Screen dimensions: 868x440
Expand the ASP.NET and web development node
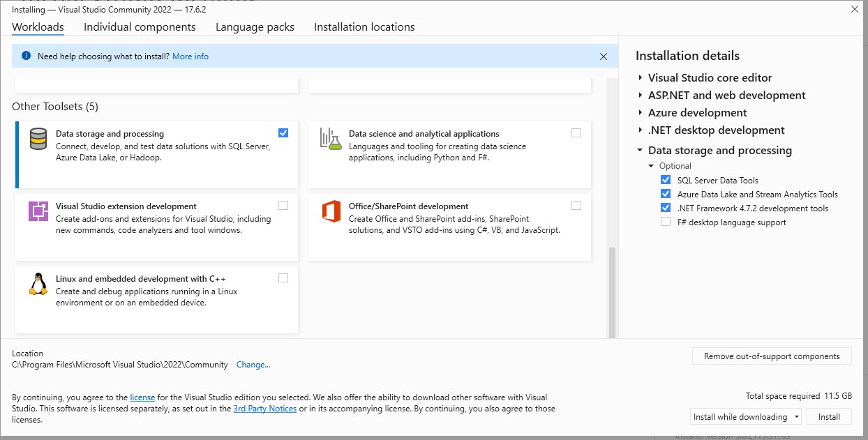point(641,96)
